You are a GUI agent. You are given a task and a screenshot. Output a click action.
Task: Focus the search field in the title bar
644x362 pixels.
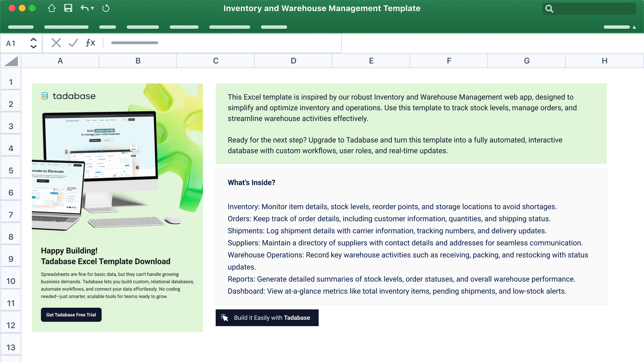[x=589, y=9]
